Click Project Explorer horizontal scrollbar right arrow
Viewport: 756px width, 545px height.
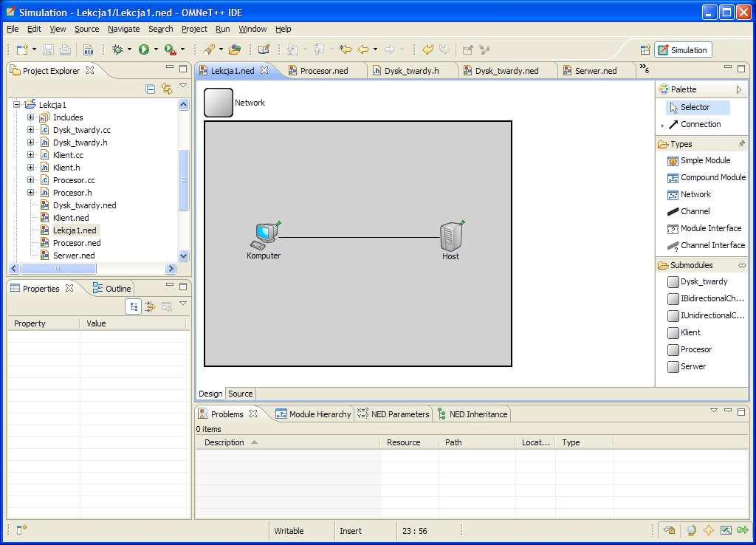(171, 269)
